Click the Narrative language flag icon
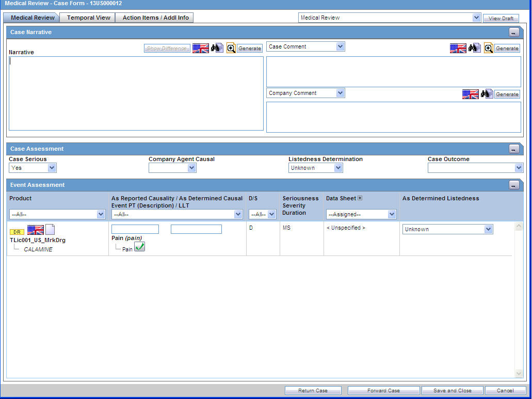This screenshot has height=399, width=532. (201, 48)
